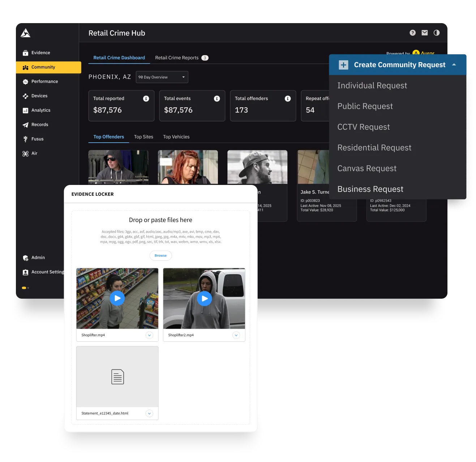Expand options for Statement_e12345_date.html file

[149, 414]
